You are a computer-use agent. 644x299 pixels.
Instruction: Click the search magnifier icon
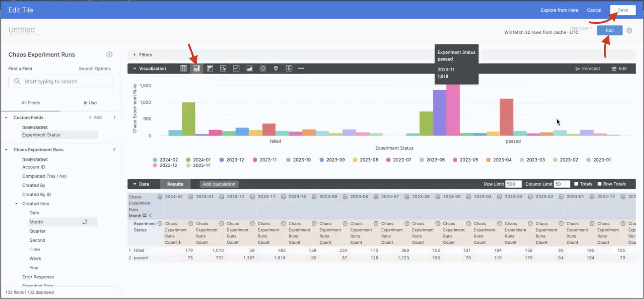pyautogui.click(x=17, y=81)
